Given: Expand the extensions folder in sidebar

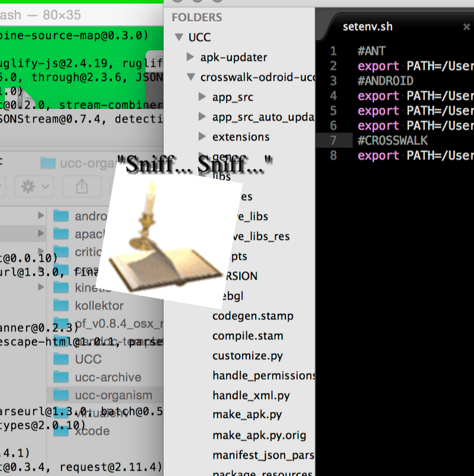Looking at the screenshot, I should click(202, 137).
